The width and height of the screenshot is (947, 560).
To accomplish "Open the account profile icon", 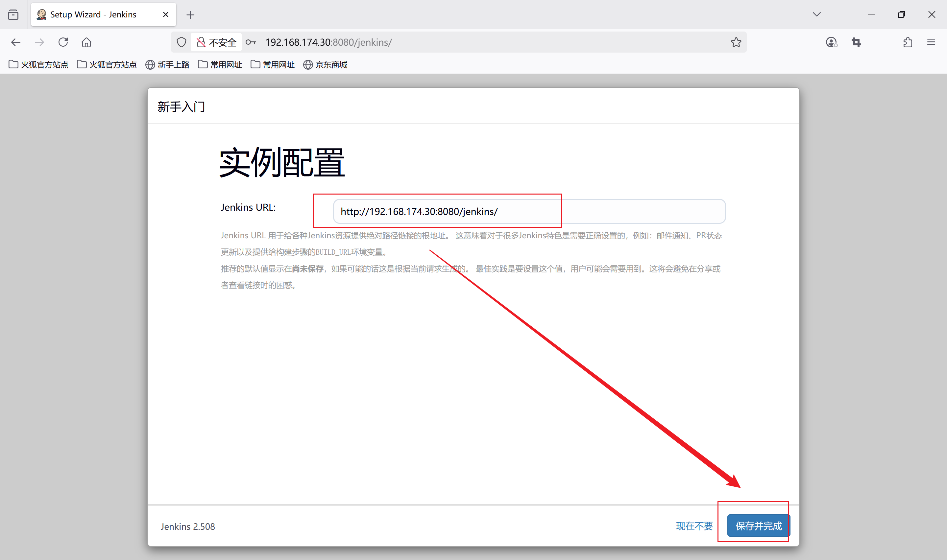I will click(831, 42).
